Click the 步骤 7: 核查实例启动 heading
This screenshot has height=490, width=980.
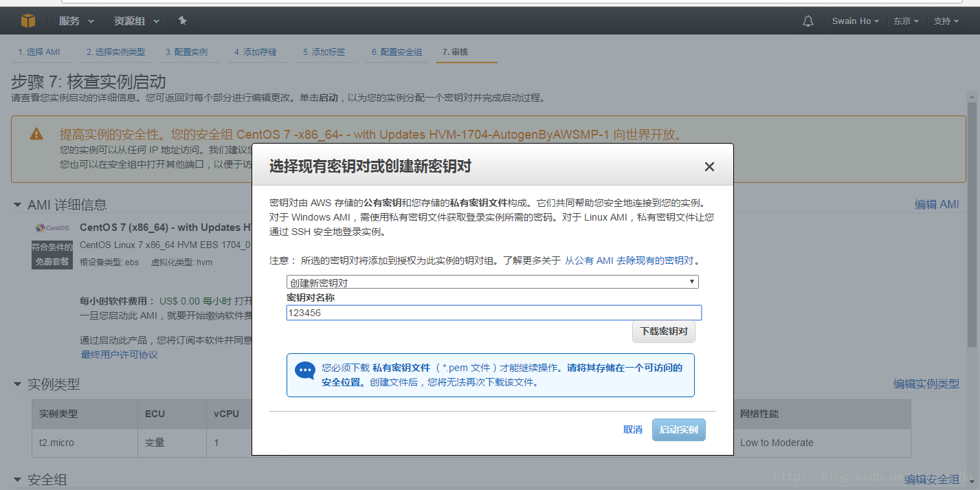coord(89,82)
